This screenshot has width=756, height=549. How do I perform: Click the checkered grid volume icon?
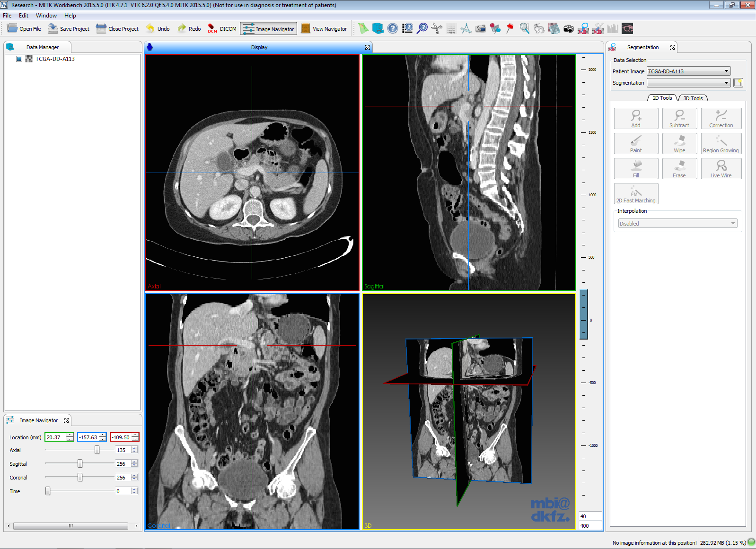click(x=554, y=28)
